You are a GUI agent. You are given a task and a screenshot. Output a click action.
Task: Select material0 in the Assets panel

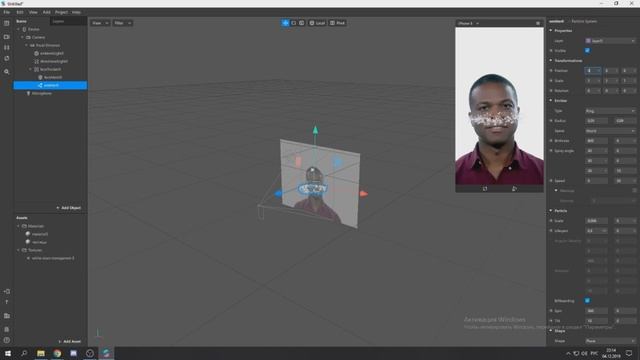pyautogui.click(x=40, y=234)
